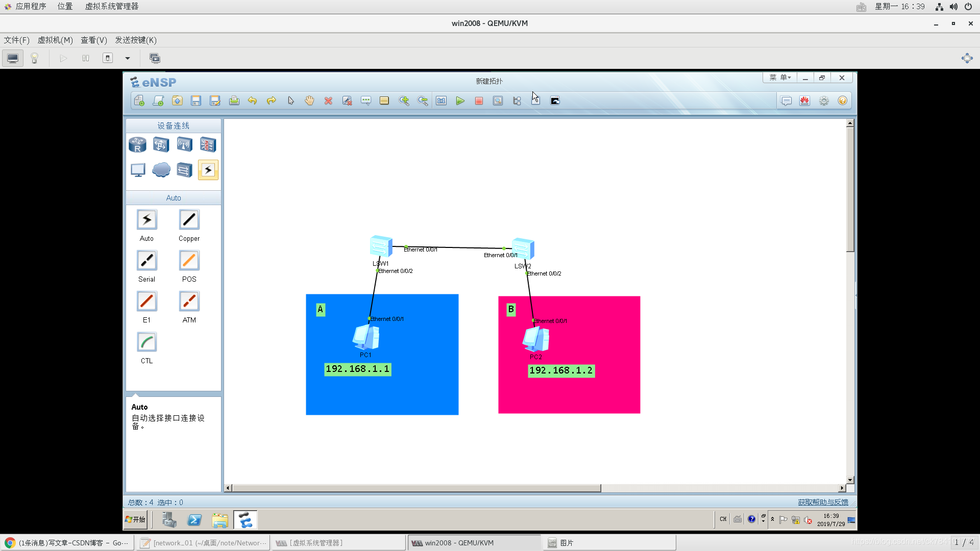Select the Firewall device category icon
This screenshot has width=980, height=551.
click(x=208, y=145)
